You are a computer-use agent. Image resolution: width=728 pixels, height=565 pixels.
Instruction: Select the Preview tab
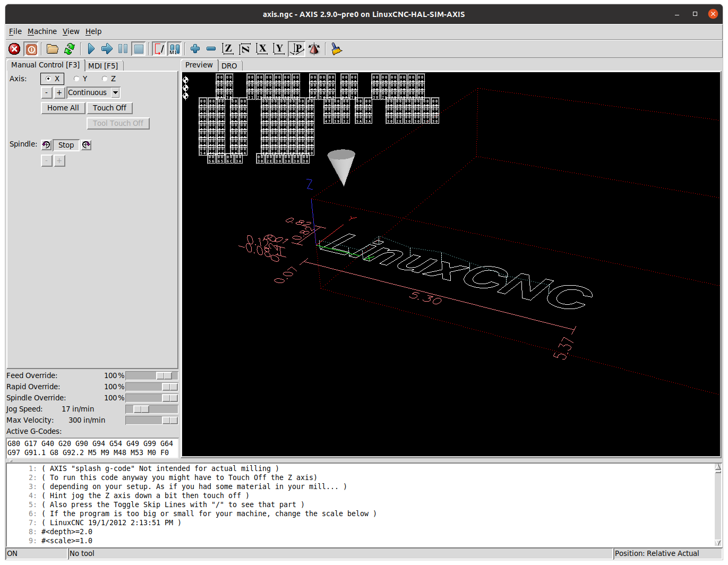[199, 65]
